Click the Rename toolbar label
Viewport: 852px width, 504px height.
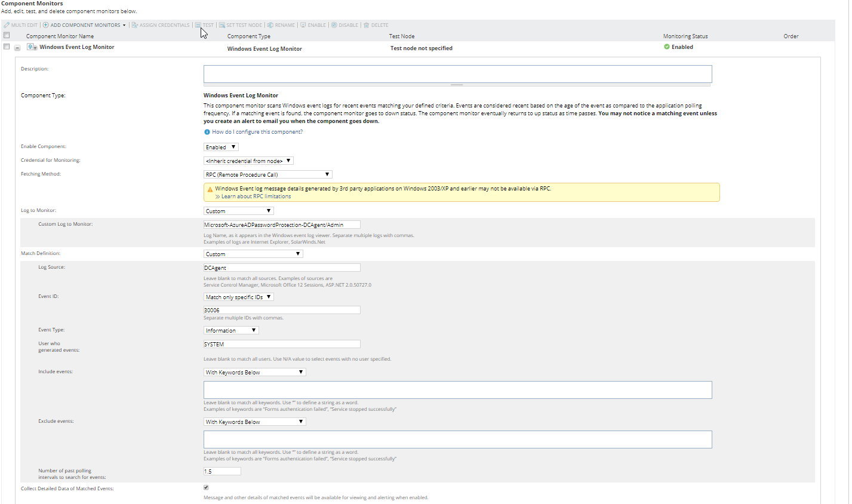pyautogui.click(x=285, y=25)
